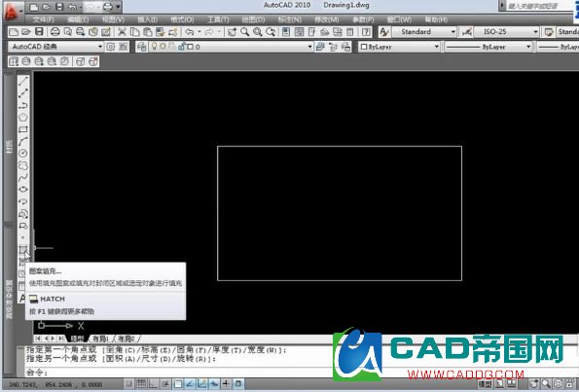Select the Line tool in draw toolbar
The width and height of the screenshot is (579, 392).
point(23,81)
